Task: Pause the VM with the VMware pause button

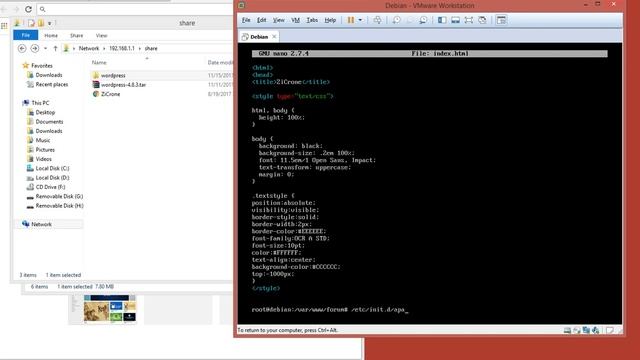Action: (x=351, y=20)
